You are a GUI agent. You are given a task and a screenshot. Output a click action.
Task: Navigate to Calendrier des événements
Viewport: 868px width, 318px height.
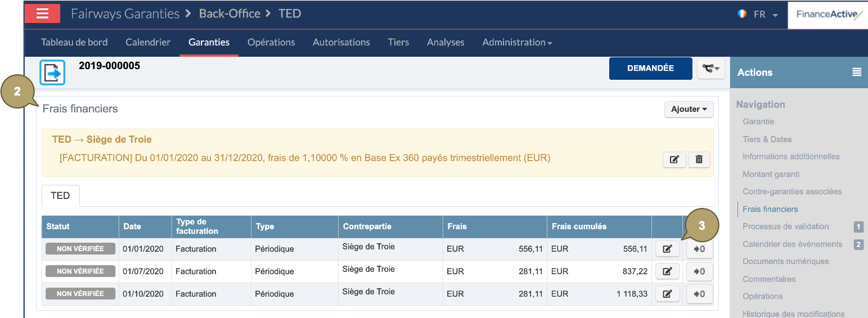792,244
